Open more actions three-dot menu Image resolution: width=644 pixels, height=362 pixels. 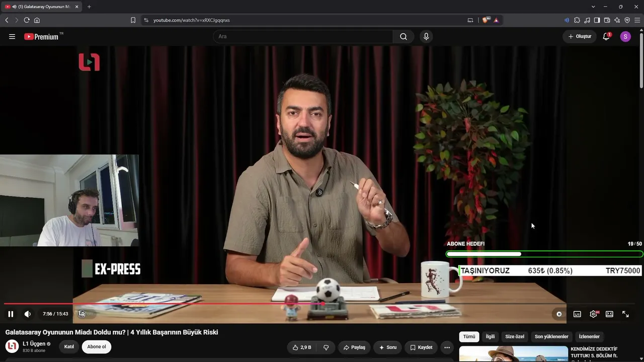pyautogui.click(x=447, y=347)
